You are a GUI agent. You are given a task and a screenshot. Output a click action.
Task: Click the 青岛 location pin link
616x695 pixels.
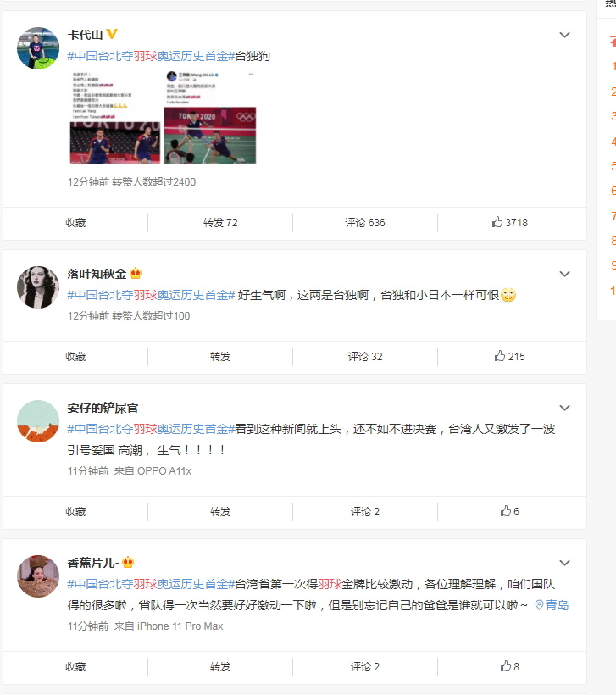point(552,605)
